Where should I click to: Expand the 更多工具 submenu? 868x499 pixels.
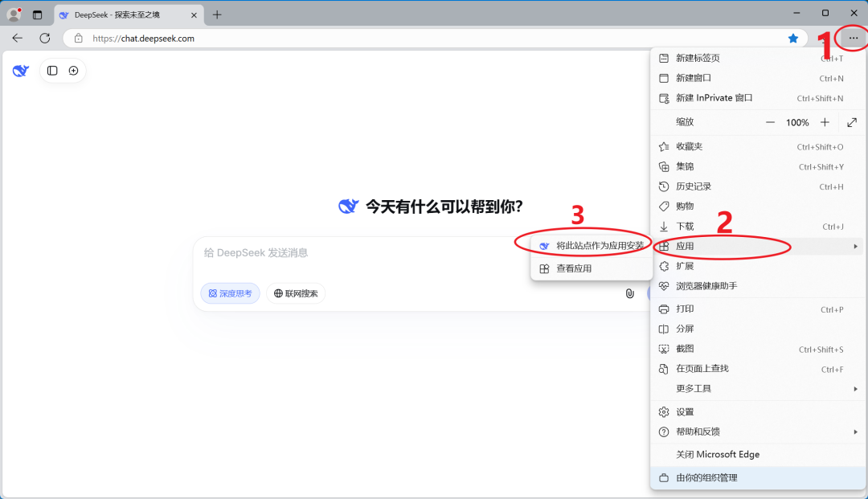tap(757, 389)
